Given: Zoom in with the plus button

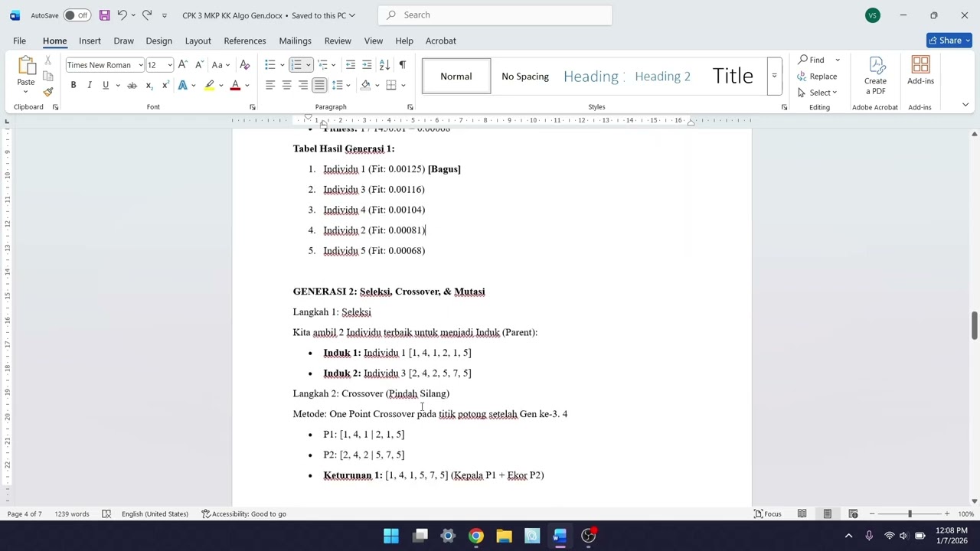Looking at the screenshot, I should [947, 514].
